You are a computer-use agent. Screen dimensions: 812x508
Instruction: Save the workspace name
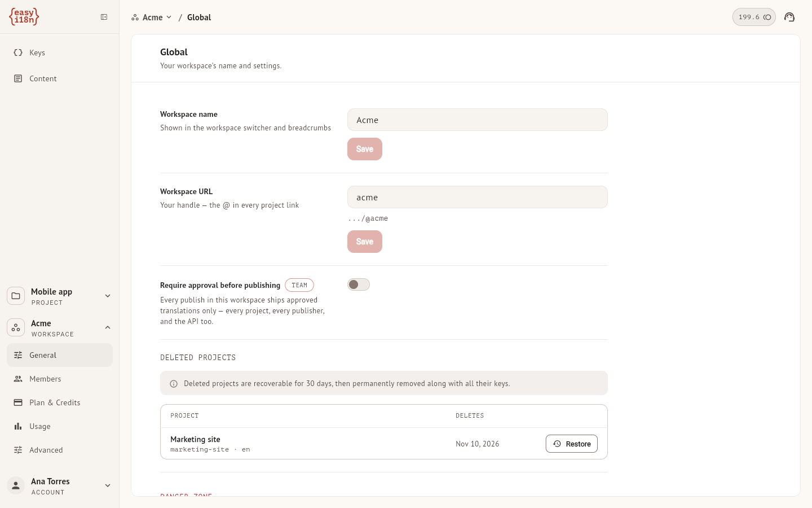(365, 149)
